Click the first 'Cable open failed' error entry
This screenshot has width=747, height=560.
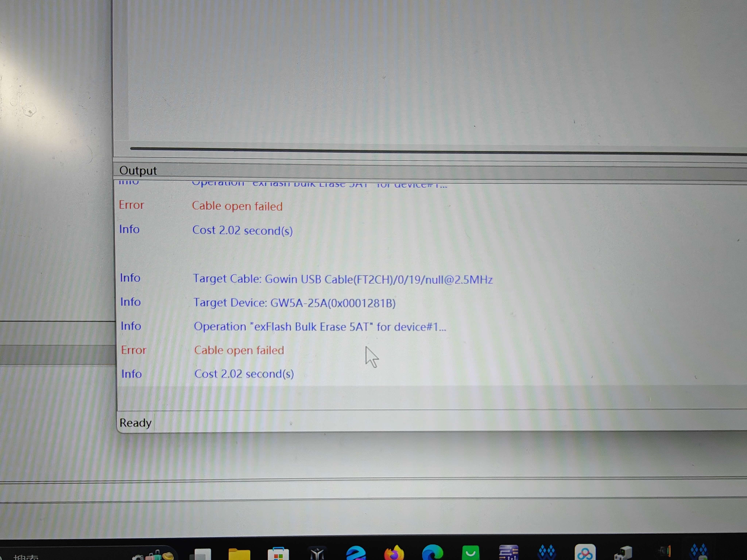(237, 206)
